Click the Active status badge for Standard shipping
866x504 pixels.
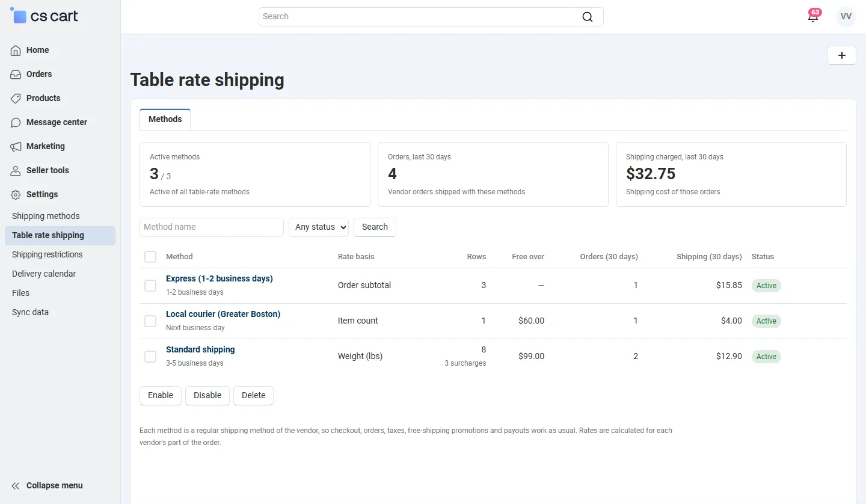click(x=766, y=357)
